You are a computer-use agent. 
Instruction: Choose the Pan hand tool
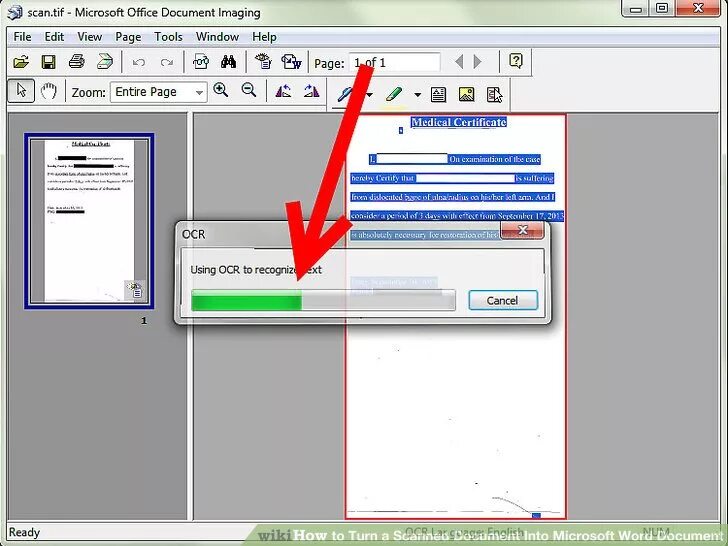click(x=48, y=91)
